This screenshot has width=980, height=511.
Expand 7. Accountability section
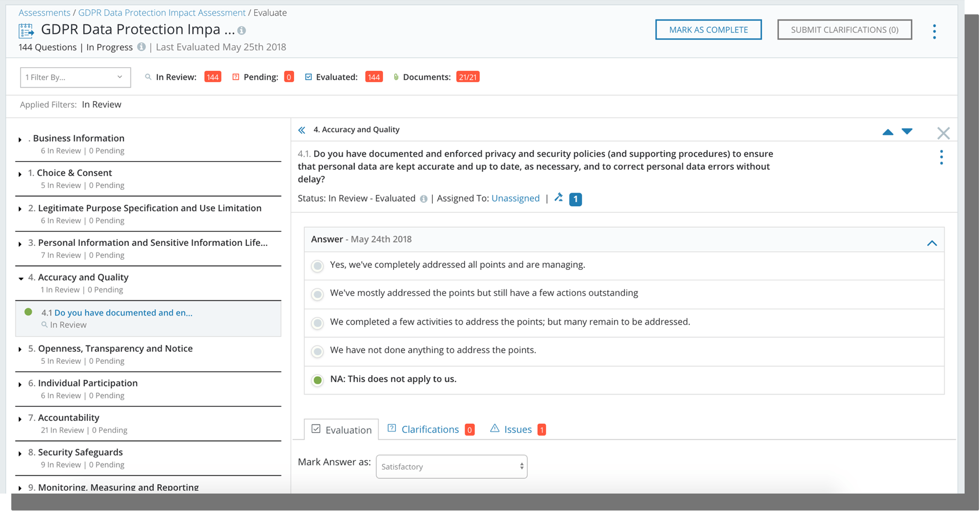(20, 419)
